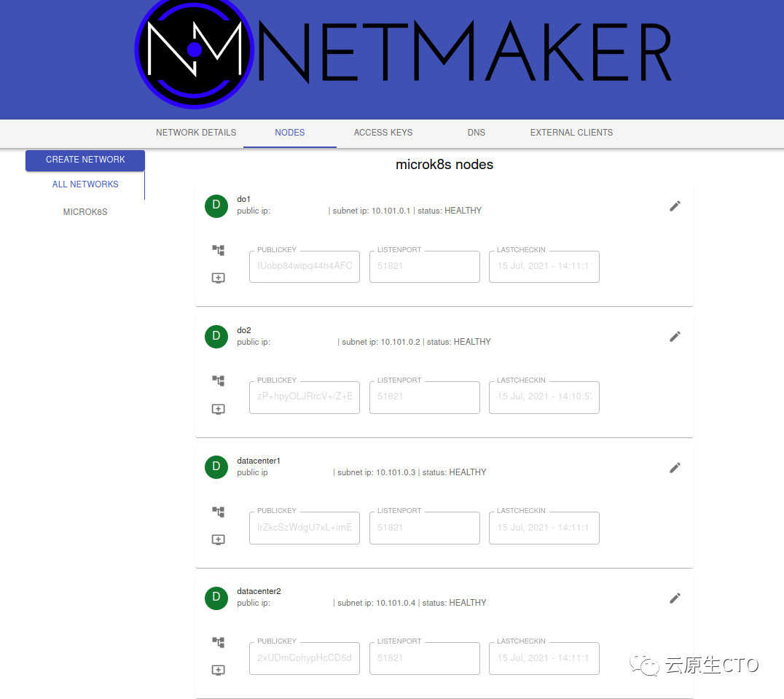Click gateway network icon for do2
Screen dimensions: 784x699
tap(218, 380)
